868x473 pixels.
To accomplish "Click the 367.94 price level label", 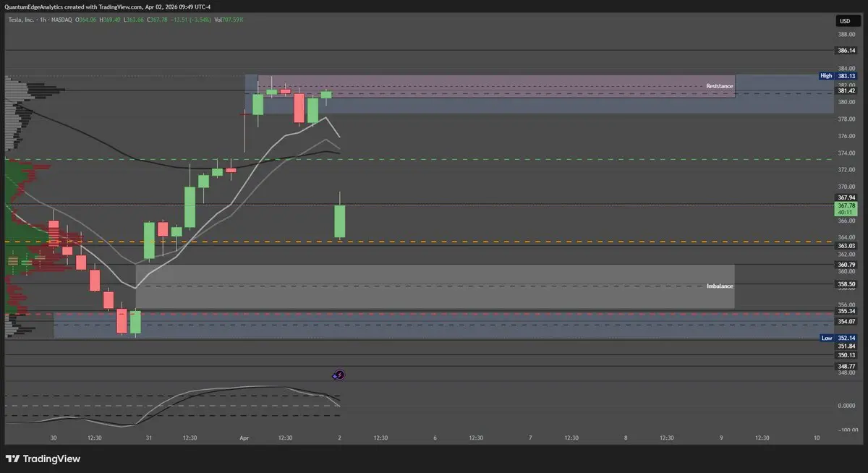I will [846, 197].
